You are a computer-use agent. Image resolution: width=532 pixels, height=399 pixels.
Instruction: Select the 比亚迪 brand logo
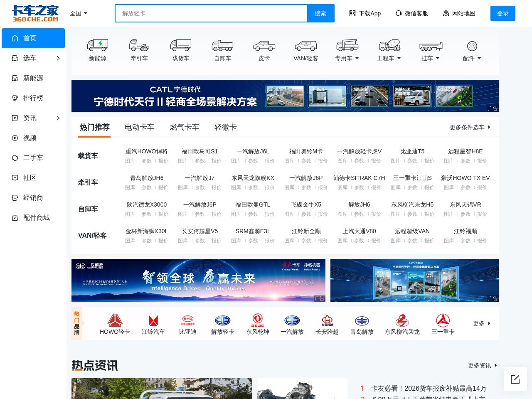coord(188,320)
